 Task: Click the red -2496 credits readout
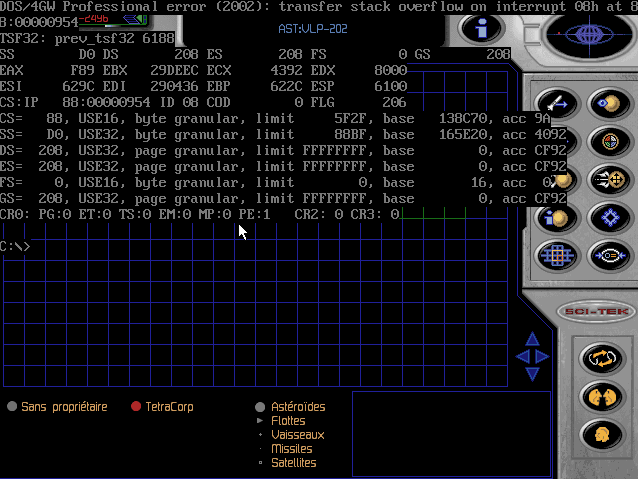click(x=94, y=19)
